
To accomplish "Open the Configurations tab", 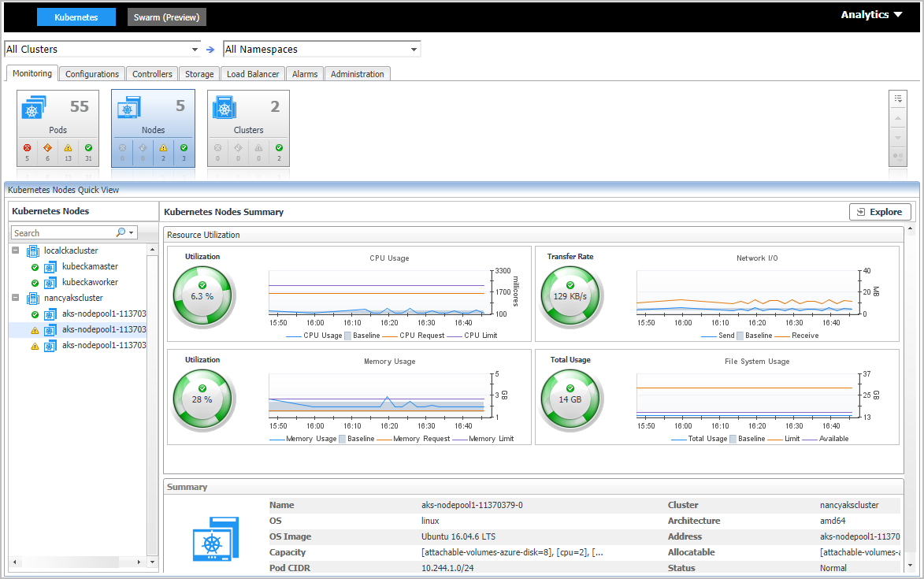I will click(92, 73).
